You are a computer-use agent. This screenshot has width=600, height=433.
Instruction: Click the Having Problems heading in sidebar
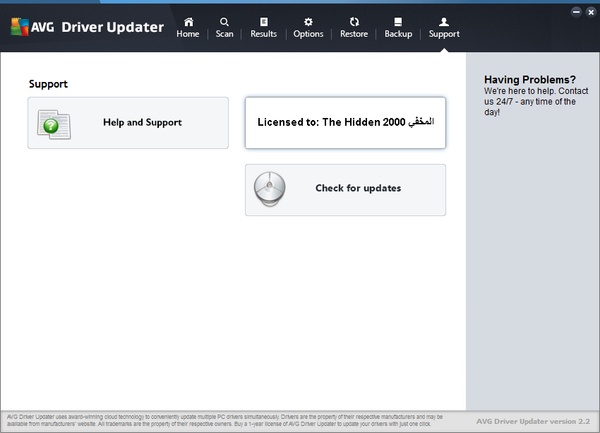[x=530, y=79]
